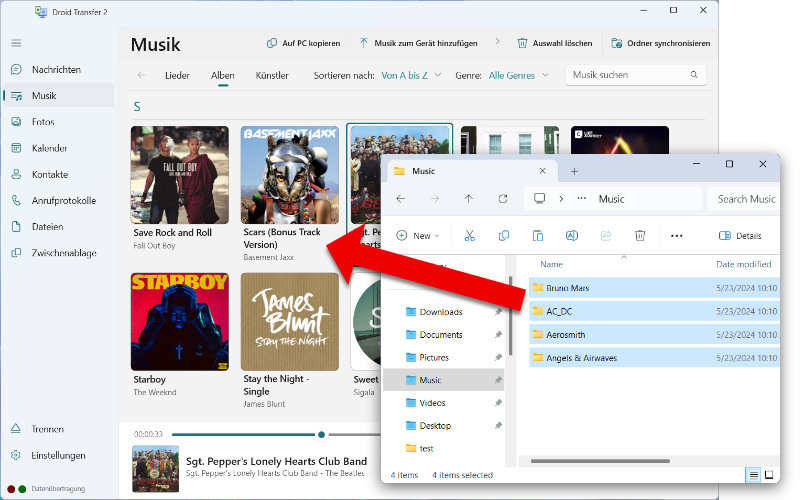800x500 pixels.
Task: Click the Delete trash icon in Explorer
Action: click(x=640, y=236)
